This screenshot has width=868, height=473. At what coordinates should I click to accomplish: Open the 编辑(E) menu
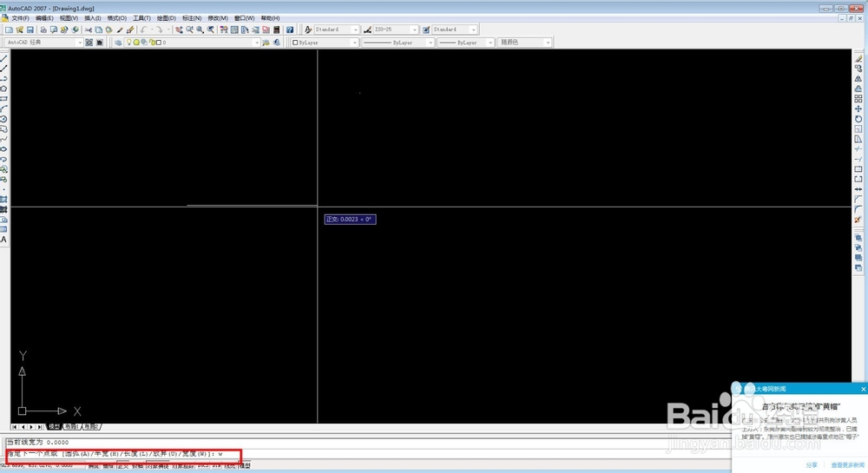click(44, 17)
